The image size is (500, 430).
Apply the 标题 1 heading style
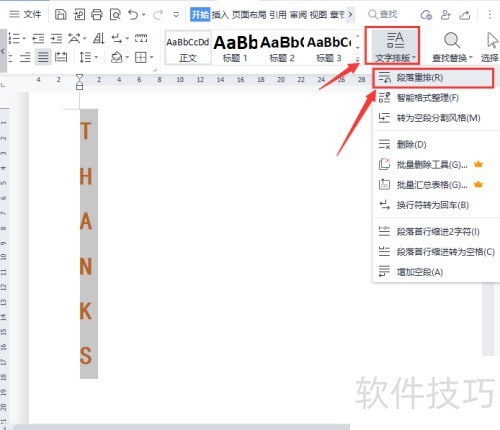tap(235, 48)
